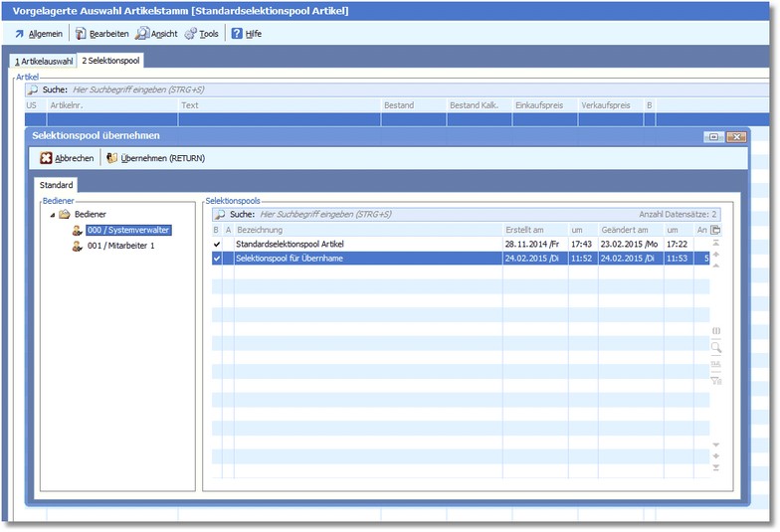Viewport: 780px width, 532px height.
Task: Click the filter funnel icon beside the grid
Action: pyautogui.click(x=715, y=381)
